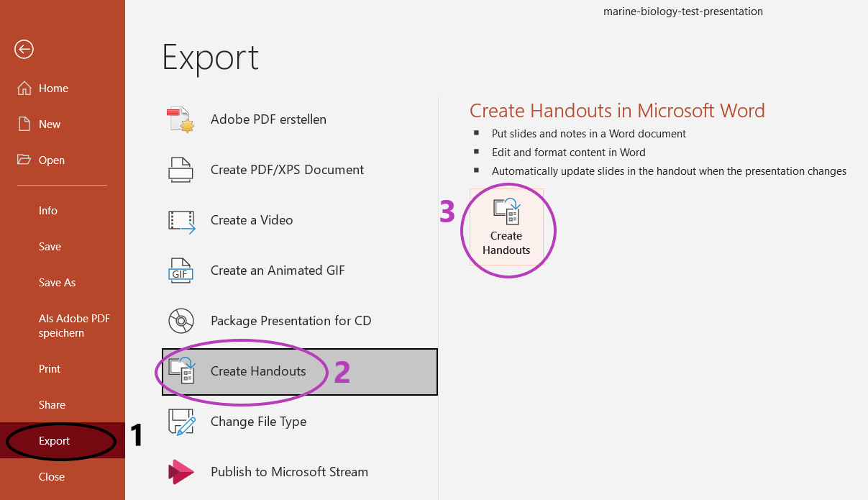Choose the Create a Video option

pyautogui.click(x=300, y=220)
